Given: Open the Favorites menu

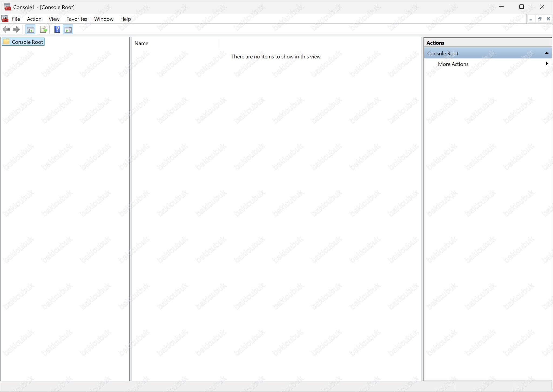Looking at the screenshot, I should coord(77,19).
